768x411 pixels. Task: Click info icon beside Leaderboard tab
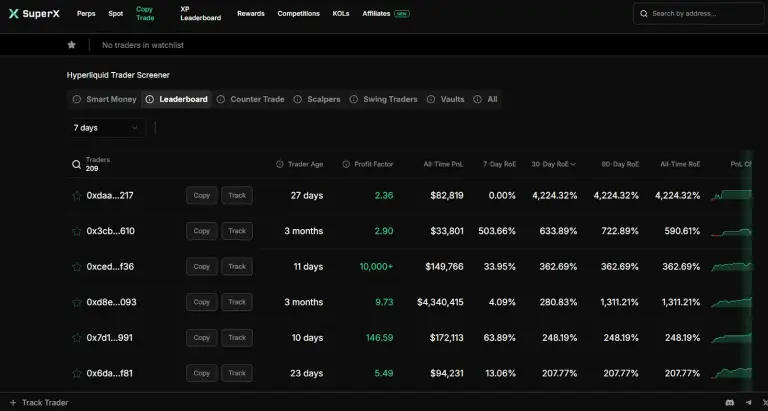(x=149, y=99)
